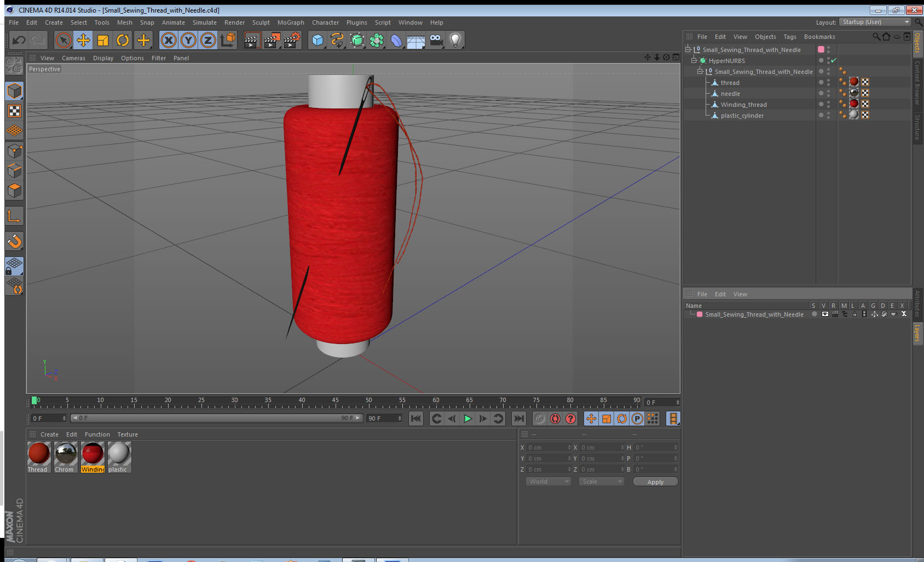
Task: Open the Cameras viewport menu
Action: [73, 58]
